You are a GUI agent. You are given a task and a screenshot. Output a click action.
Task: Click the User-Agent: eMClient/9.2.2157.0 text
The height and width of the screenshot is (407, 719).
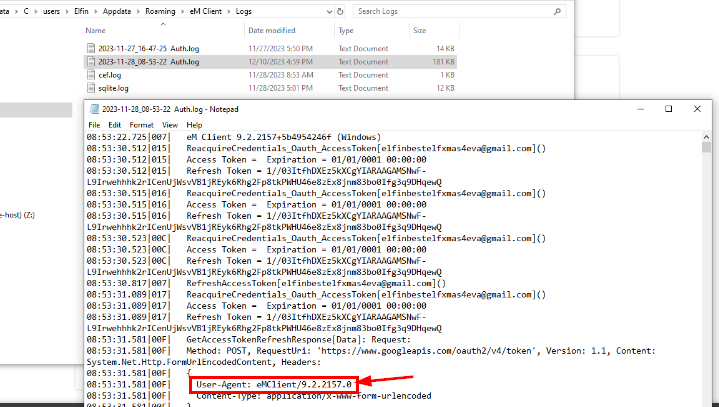click(274, 385)
